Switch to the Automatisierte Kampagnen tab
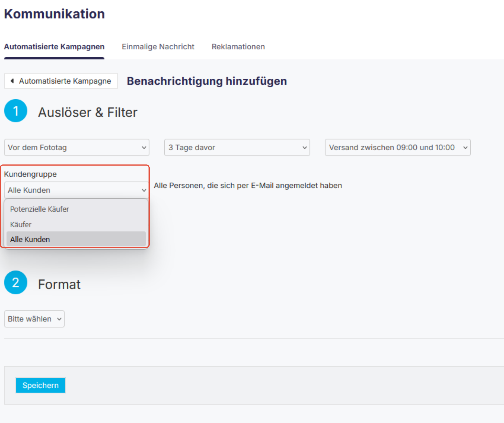The image size is (504, 423). click(54, 46)
